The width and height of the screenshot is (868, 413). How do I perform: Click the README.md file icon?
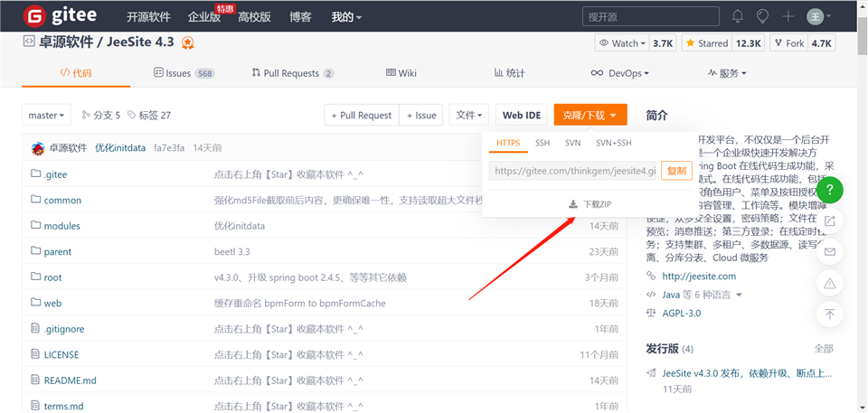35,380
